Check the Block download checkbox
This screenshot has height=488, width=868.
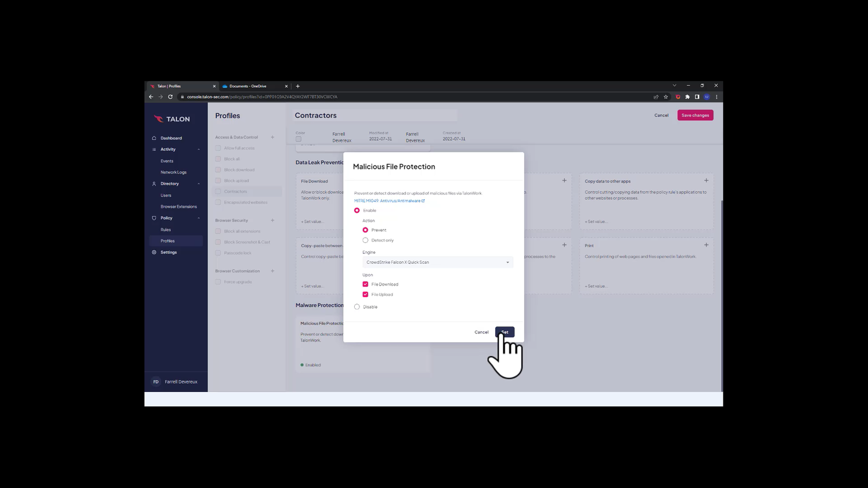click(218, 170)
